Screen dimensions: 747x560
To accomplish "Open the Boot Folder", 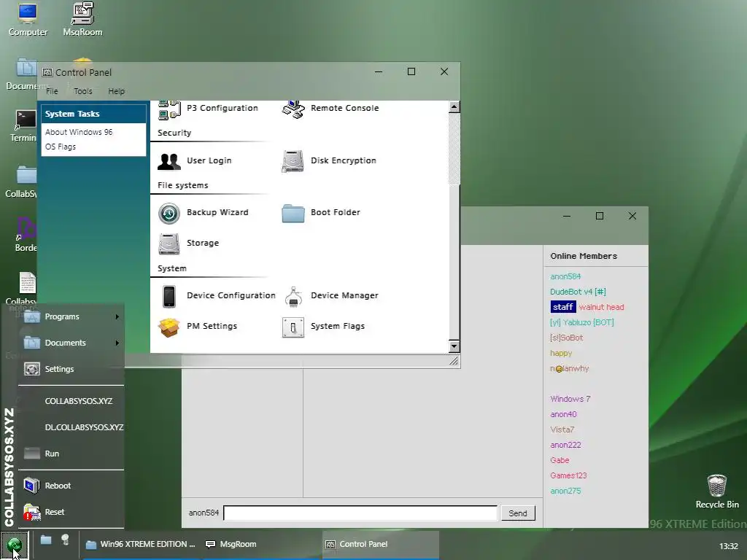I will coord(321,213).
